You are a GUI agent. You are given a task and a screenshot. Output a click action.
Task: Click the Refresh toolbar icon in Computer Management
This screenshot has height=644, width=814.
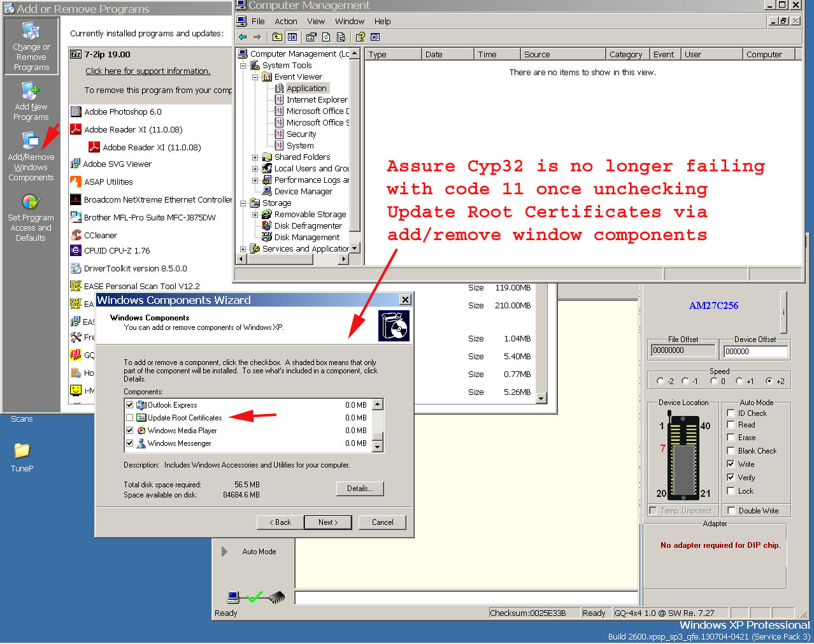click(x=326, y=37)
